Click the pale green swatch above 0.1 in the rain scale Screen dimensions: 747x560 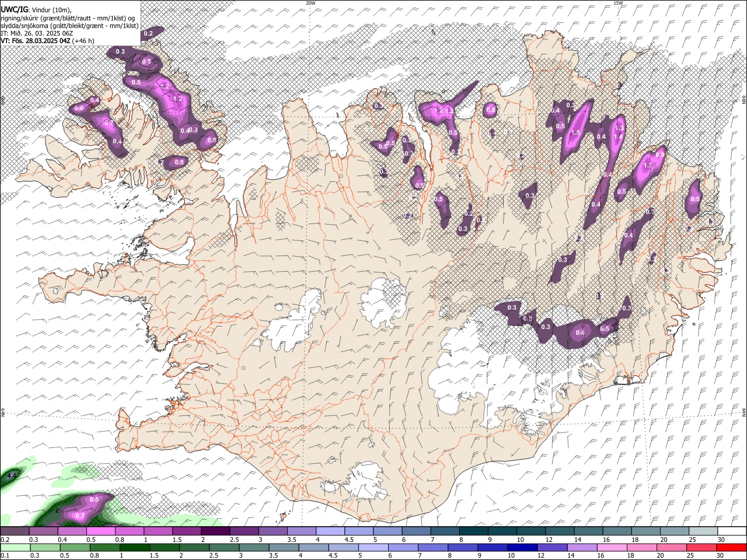click(x=15, y=547)
